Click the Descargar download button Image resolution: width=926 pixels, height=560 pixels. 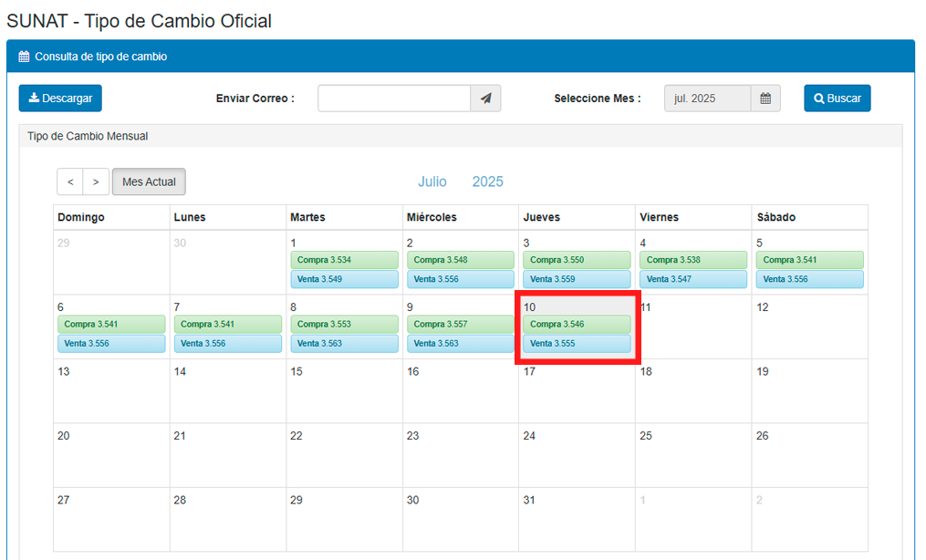tap(60, 98)
